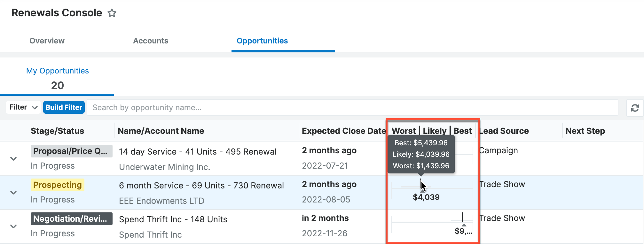Screen dimensions: 644x244
Task: Select the Opportunities tab
Action: coord(262,41)
